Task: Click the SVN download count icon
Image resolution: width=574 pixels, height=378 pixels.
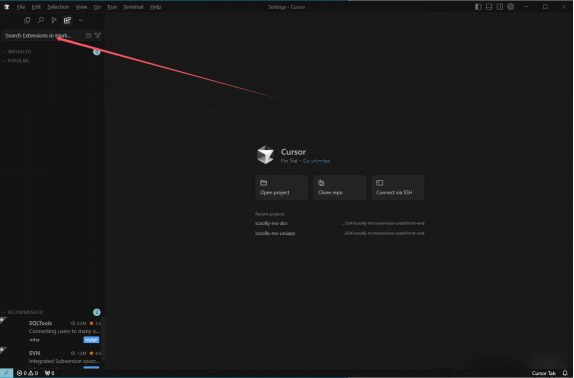Action: [x=73, y=353]
